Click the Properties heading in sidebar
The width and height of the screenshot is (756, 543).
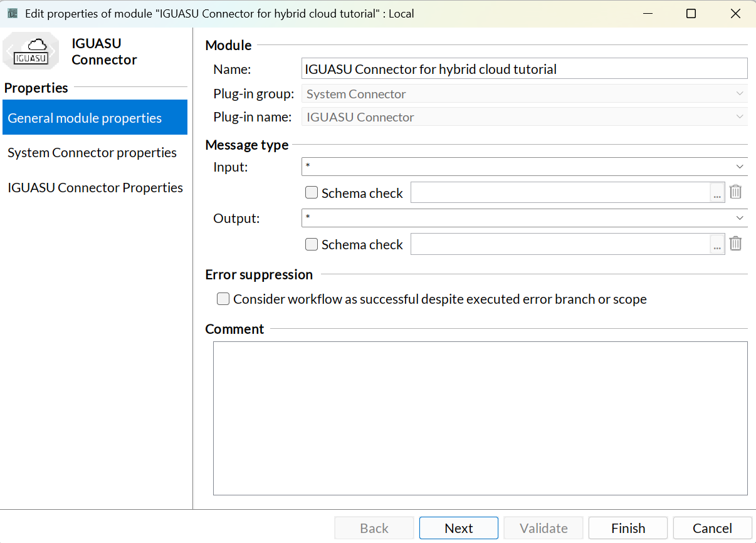point(36,88)
